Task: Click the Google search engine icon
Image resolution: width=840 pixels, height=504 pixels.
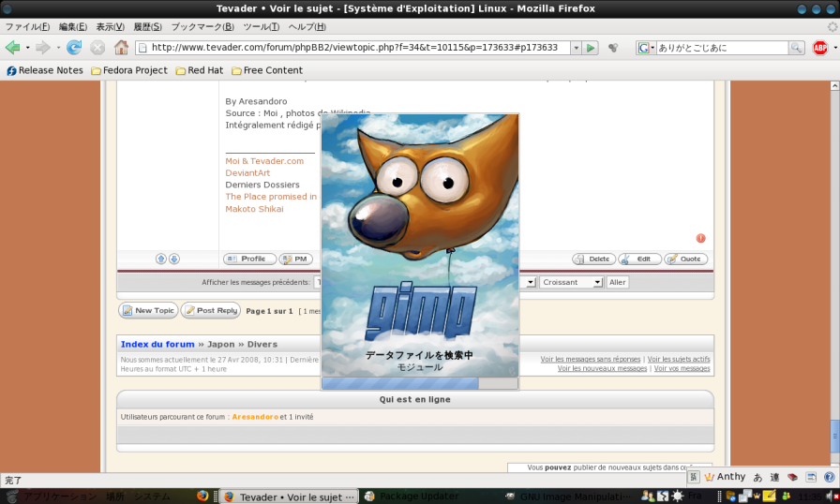Action: click(643, 48)
